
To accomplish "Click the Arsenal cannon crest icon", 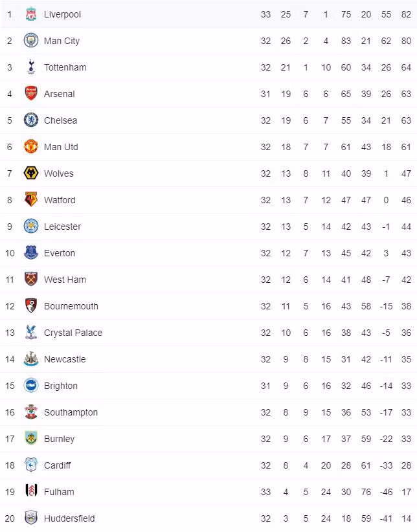I will (x=30, y=94).
